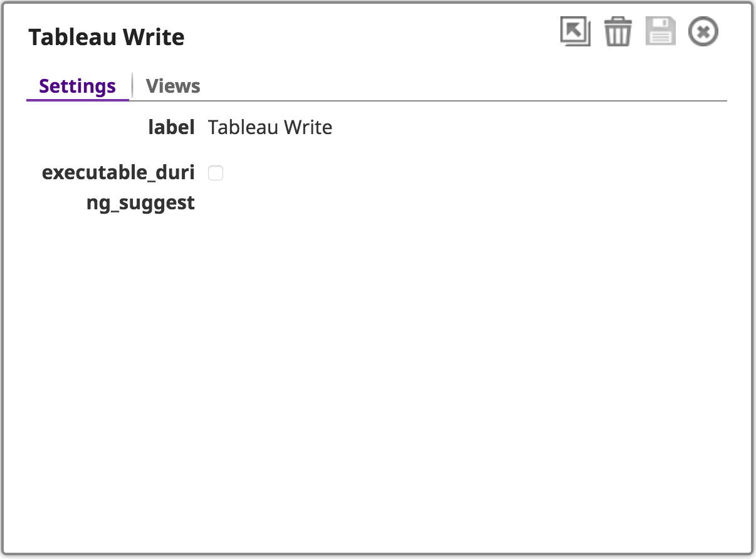Click the pop-out dialog icon

point(575,31)
